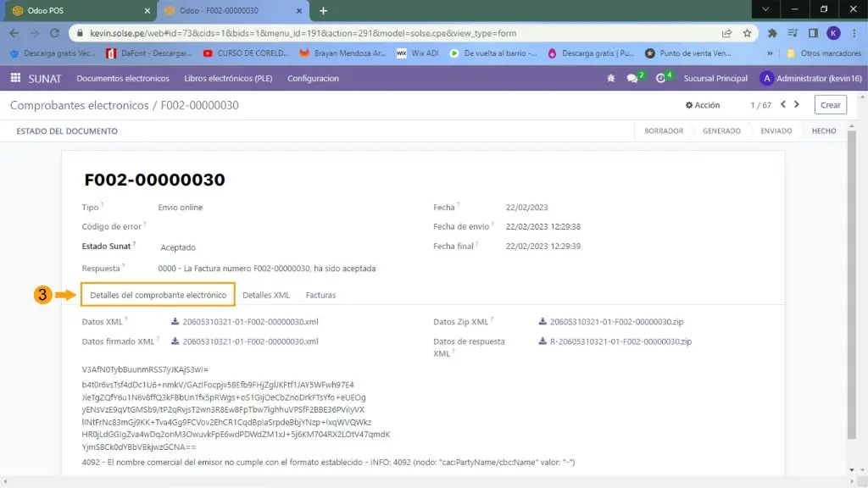The height and width of the screenshot is (488, 868).
Task: Open the Acción dropdown
Action: tap(703, 105)
